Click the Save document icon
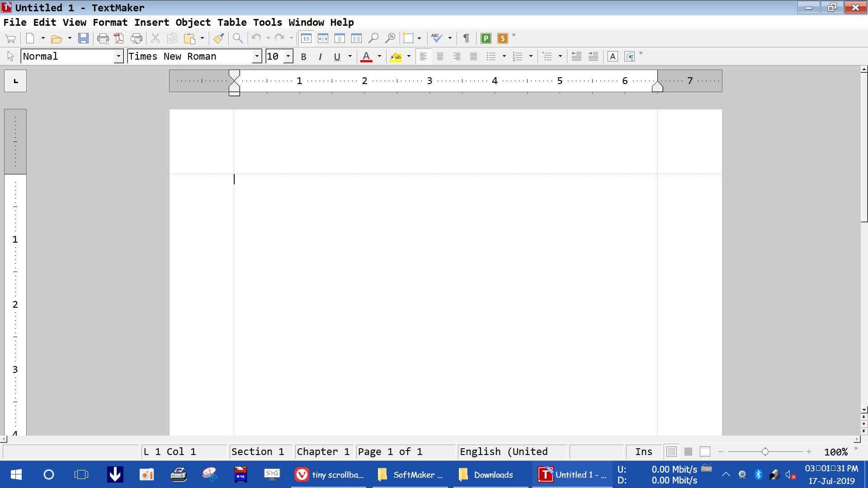The height and width of the screenshot is (488, 868). click(83, 38)
